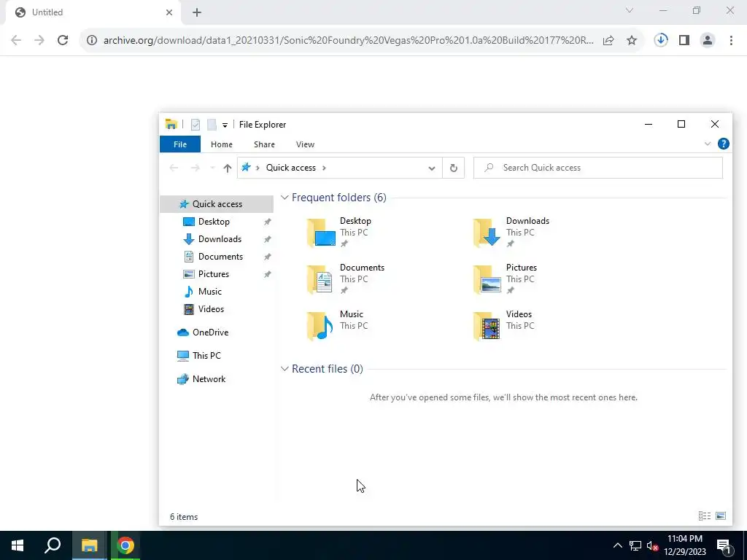747x560 pixels.
Task: Reload the page in Chrome
Action: click(63, 40)
